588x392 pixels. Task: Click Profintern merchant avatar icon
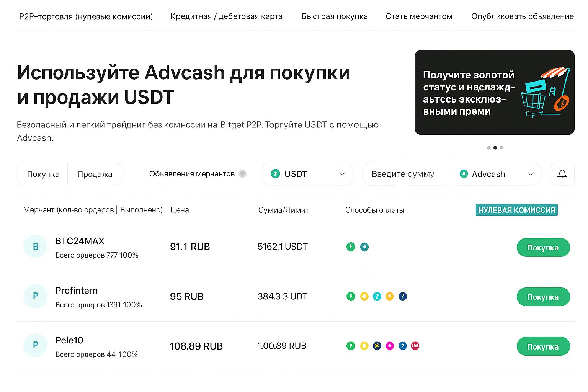tap(35, 296)
